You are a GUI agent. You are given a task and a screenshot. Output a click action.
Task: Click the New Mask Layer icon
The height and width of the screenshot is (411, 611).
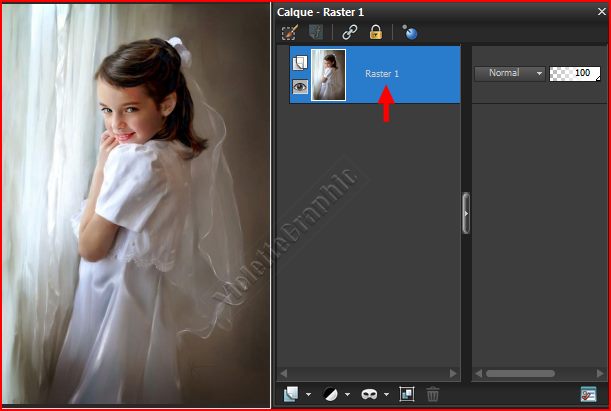coord(368,394)
